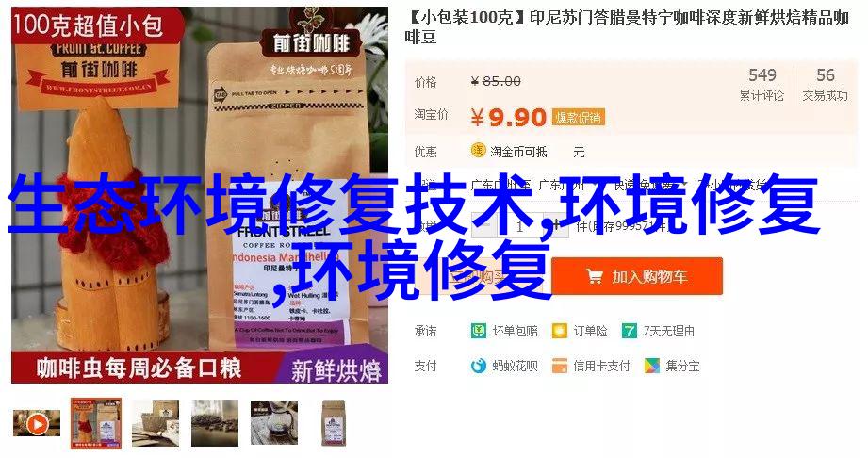Click the main product image
The image size is (868, 458).
[x=199, y=195]
